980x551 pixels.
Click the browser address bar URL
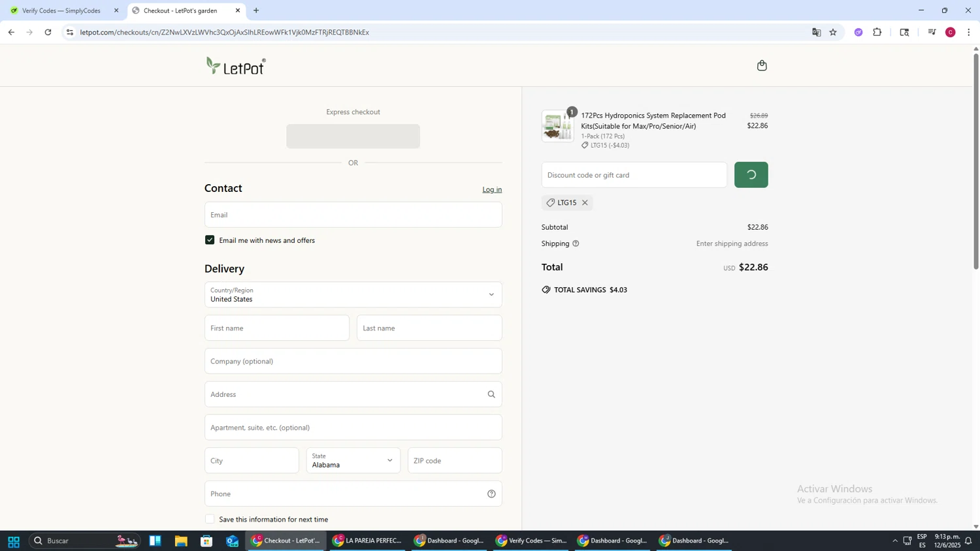point(225,32)
